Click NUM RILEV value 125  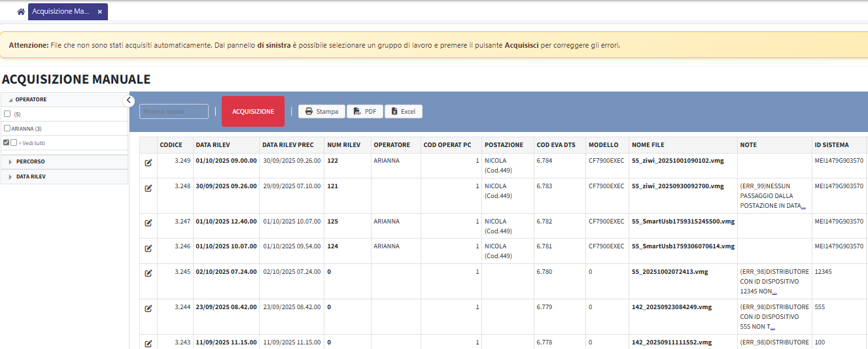pyautogui.click(x=332, y=222)
